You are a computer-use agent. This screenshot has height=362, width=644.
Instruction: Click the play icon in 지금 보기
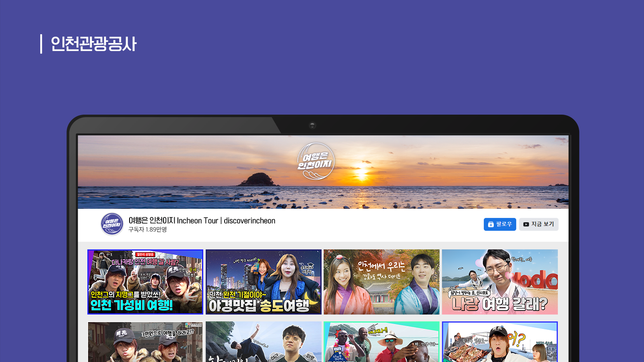(x=526, y=224)
